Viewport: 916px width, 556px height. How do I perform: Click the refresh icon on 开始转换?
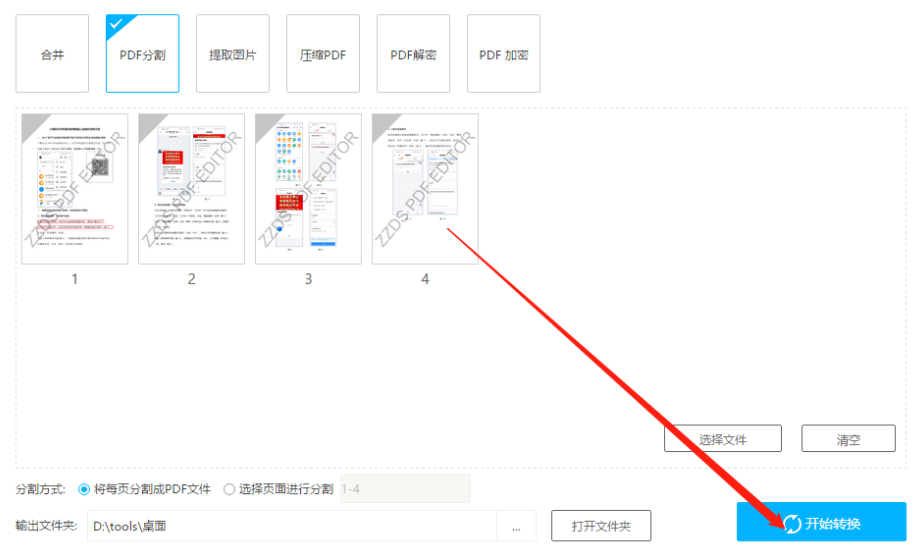point(792,524)
